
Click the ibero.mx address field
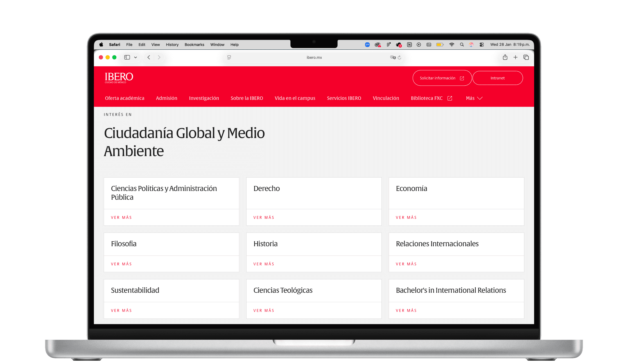click(314, 57)
